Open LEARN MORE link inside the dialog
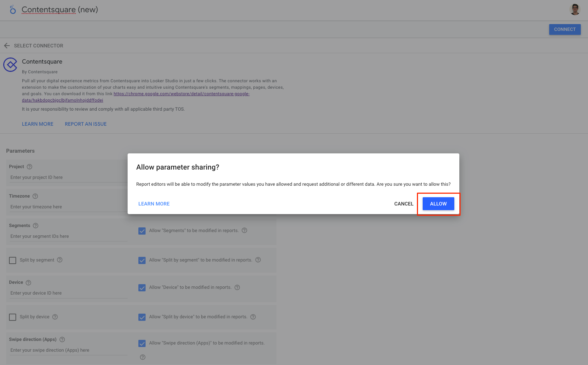The height and width of the screenshot is (365, 588). click(154, 204)
